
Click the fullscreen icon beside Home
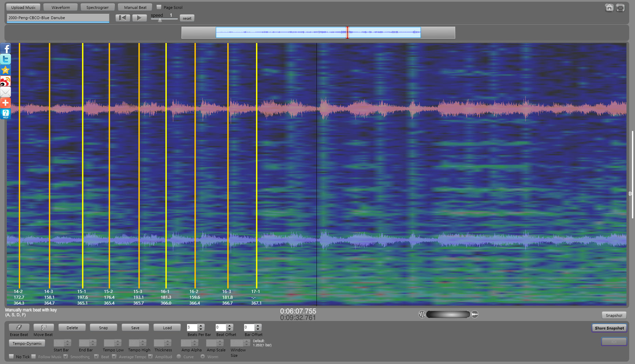pyautogui.click(x=620, y=8)
